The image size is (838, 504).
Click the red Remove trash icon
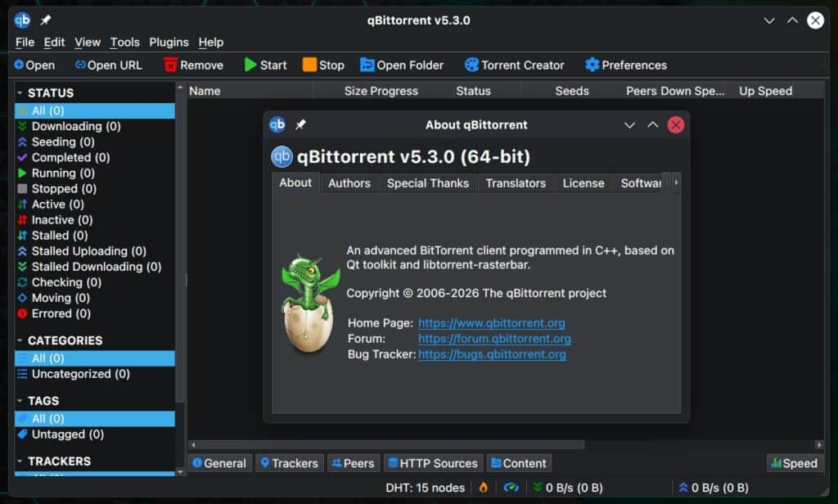click(x=170, y=65)
